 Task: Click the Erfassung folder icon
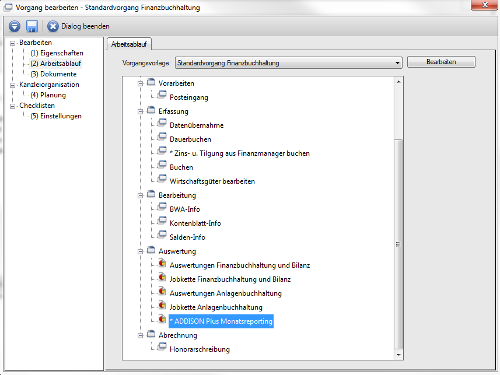151,110
